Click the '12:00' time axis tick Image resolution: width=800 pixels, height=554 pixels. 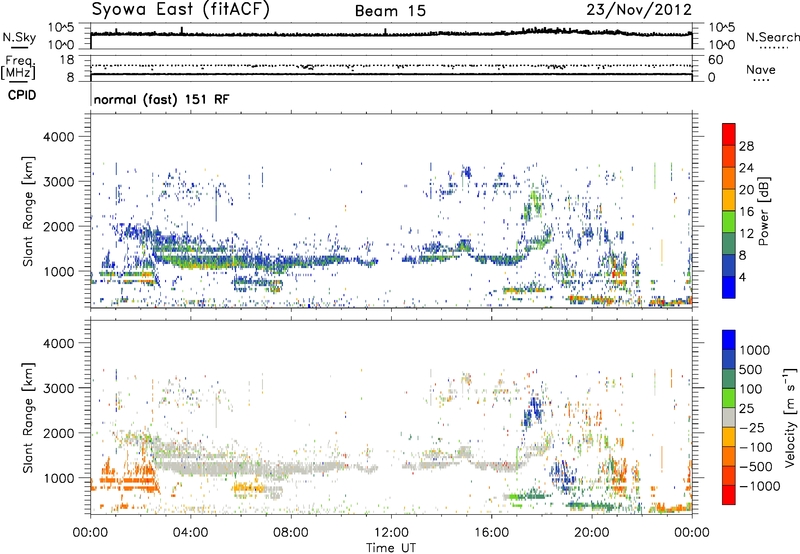[391, 533]
